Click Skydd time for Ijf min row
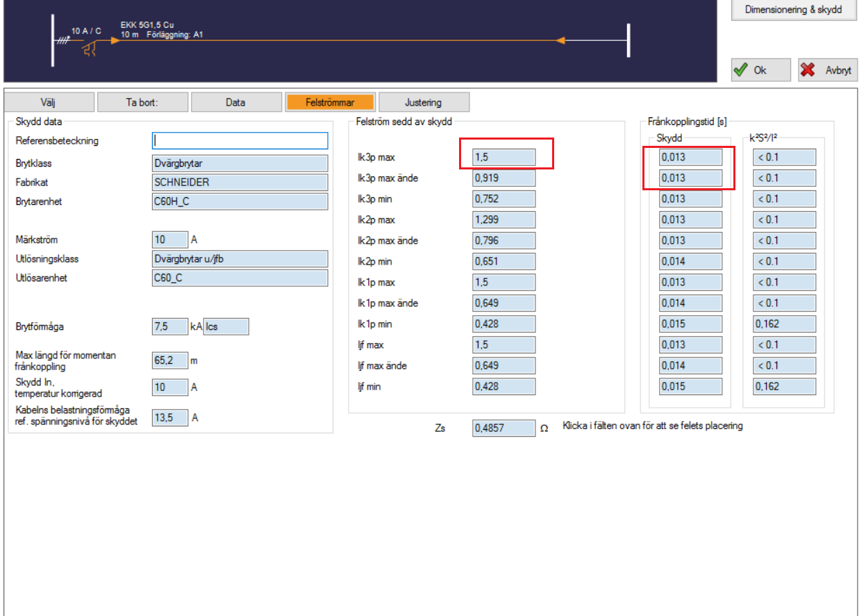866x616 pixels. [x=690, y=386]
